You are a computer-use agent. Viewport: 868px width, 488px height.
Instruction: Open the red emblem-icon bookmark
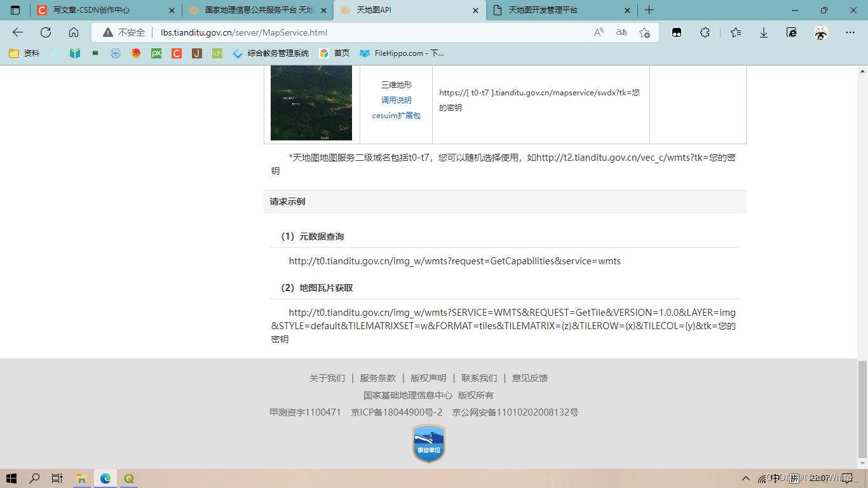pos(136,53)
